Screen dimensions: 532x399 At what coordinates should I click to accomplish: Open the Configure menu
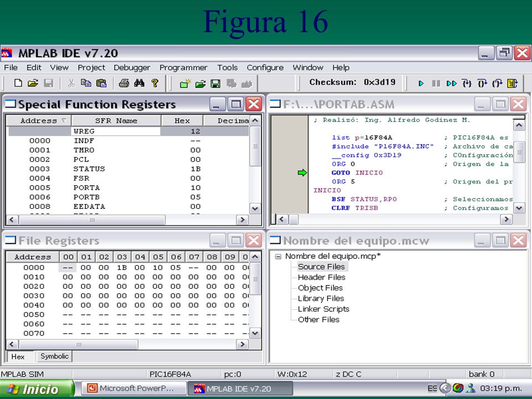click(265, 68)
